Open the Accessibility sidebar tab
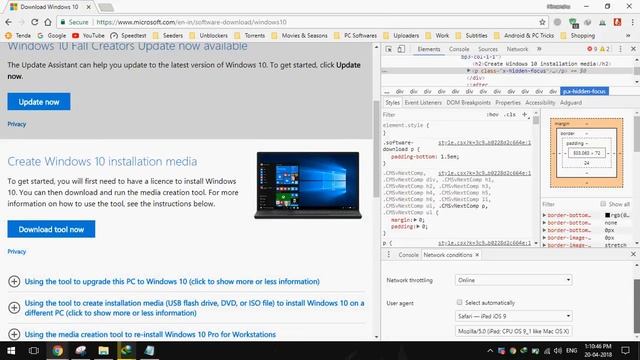Image resolution: width=640 pixels, height=360 pixels. 540,102
